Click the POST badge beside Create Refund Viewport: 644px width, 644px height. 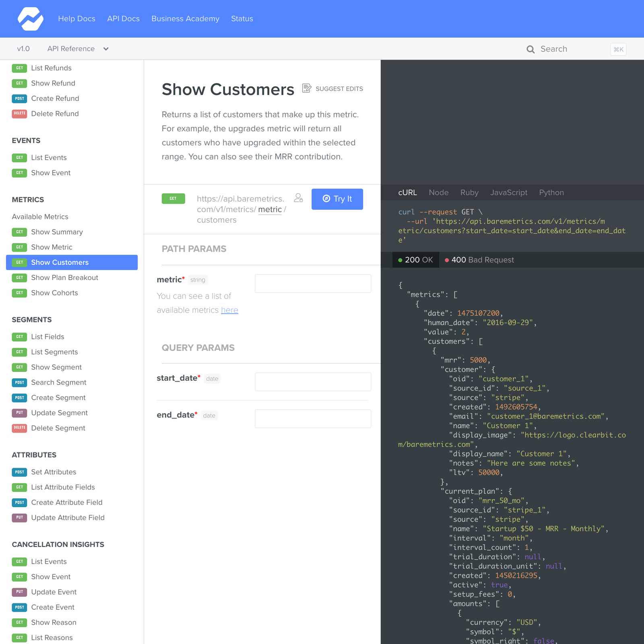[x=19, y=99]
